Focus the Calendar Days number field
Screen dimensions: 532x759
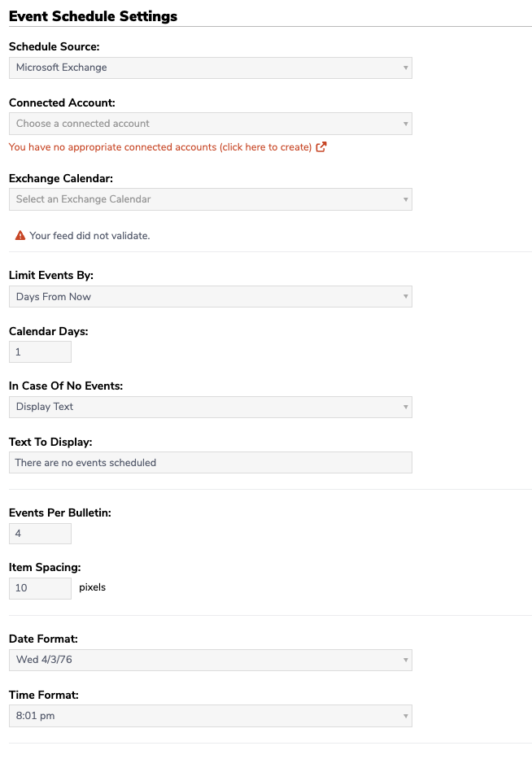[x=40, y=352]
